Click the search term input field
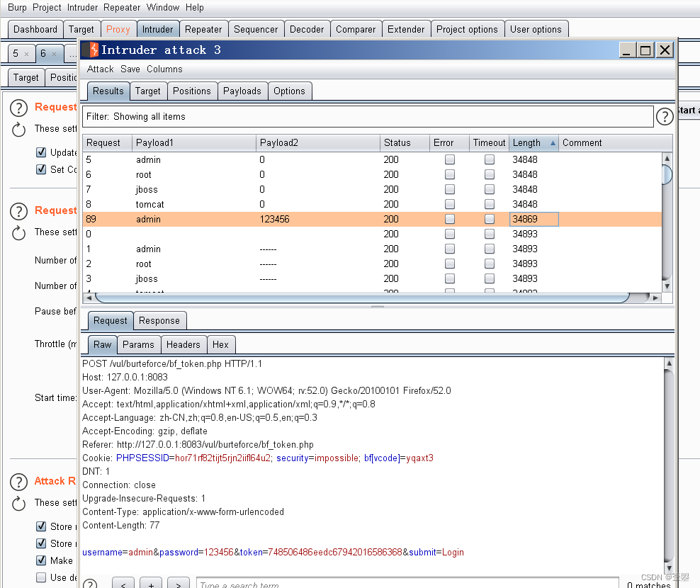This screenshot has width=700, height=588. click(x=407, y=583)
